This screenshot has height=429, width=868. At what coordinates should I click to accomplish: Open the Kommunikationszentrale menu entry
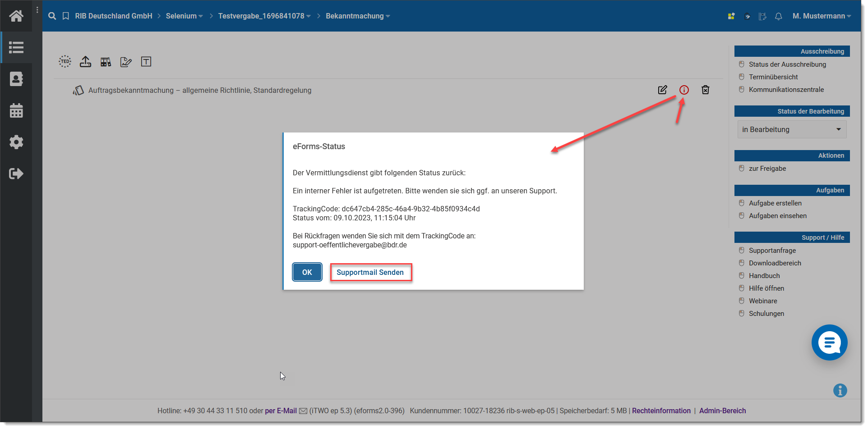[x=786, y=90]
